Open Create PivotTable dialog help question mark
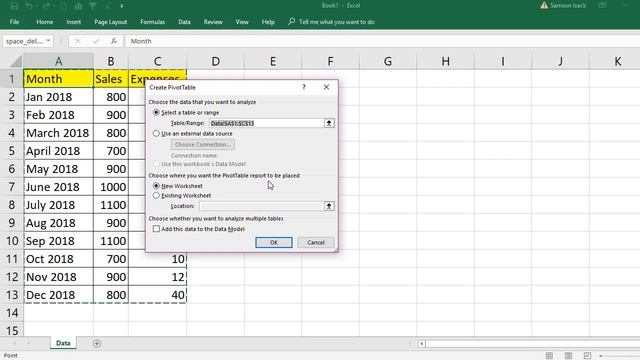640x360 pixels. (x=304, y=87)
